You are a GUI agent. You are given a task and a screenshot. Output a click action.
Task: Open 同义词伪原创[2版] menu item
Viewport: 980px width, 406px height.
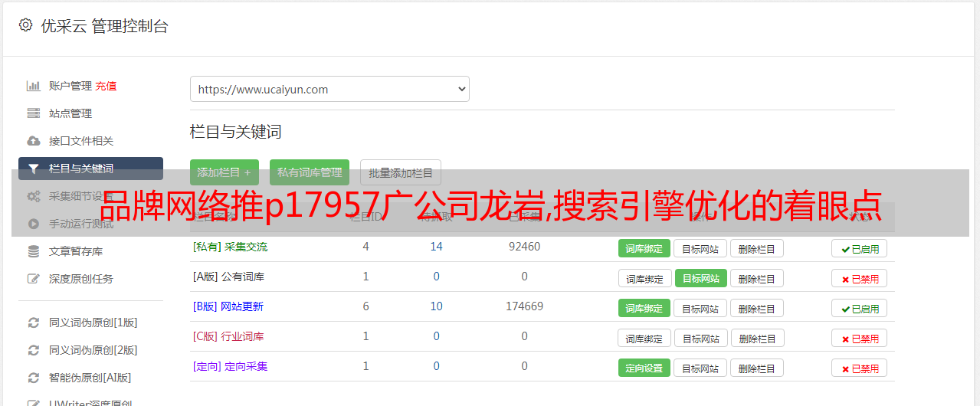coord(93,350)
